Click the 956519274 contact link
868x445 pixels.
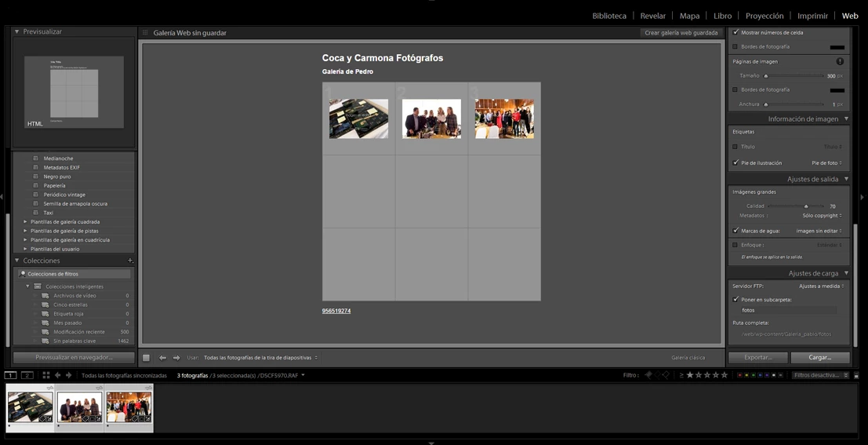[336, 311]
